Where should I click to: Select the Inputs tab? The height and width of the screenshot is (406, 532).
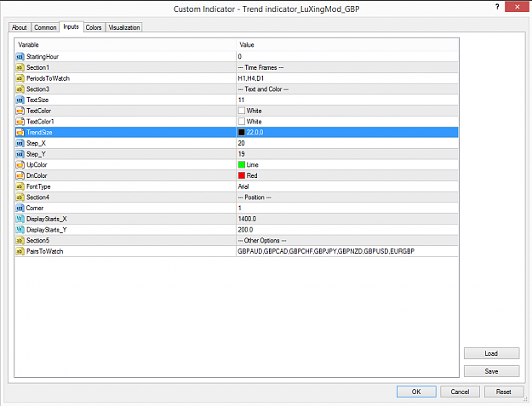(72, 26)
